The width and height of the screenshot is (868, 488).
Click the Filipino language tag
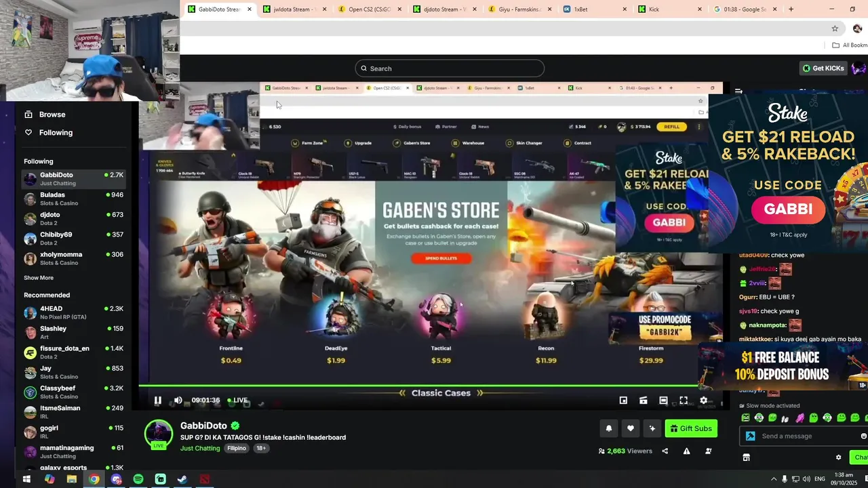(x=237, y=449)
